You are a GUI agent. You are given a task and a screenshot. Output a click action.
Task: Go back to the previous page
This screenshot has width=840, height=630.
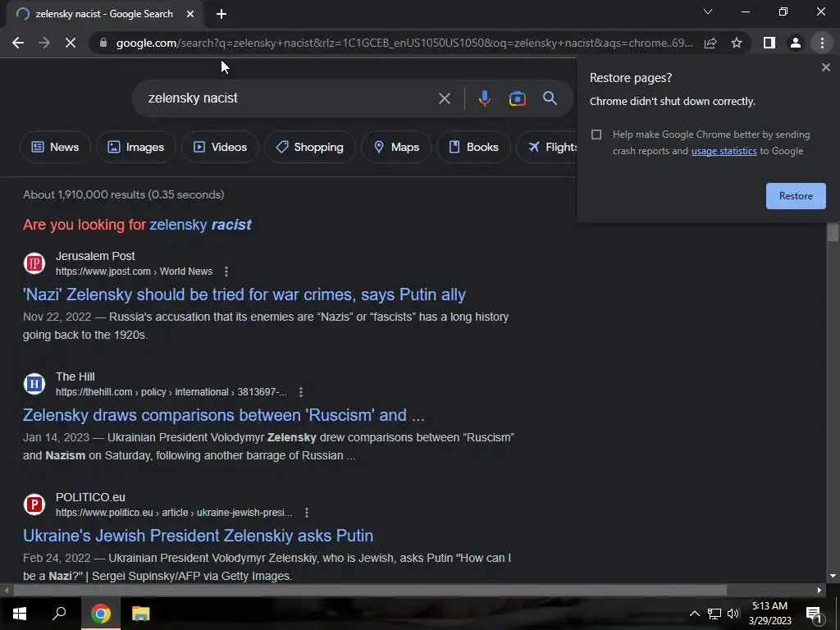pyautogui.click(x=18, y=43)
